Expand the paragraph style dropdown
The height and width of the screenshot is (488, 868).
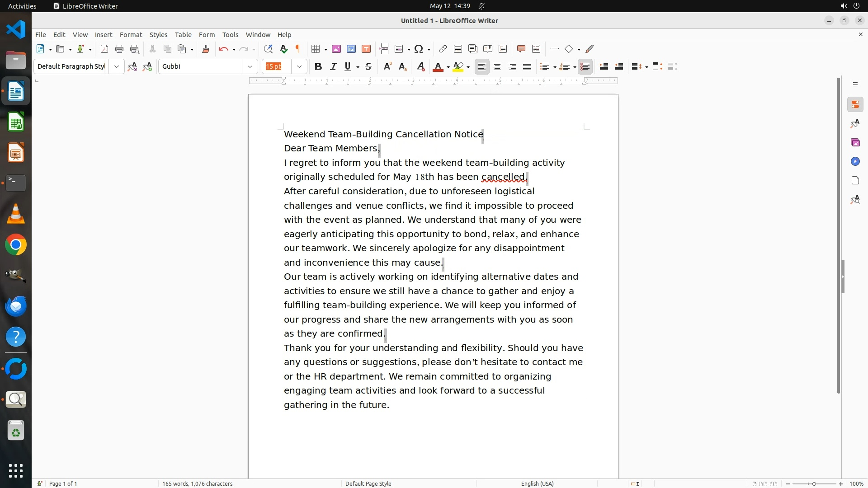click(x=117, y=67)
